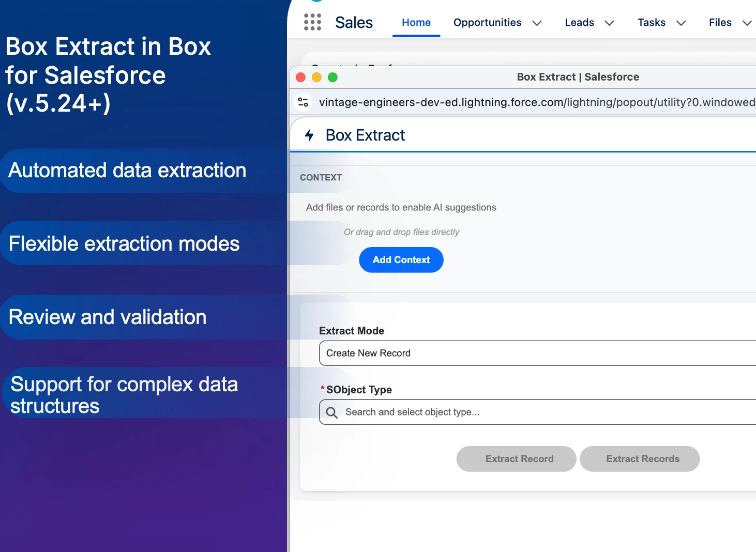Go to the Leads tab
Viewport: 756px width, 552px height.
click(x=579, y=23)
